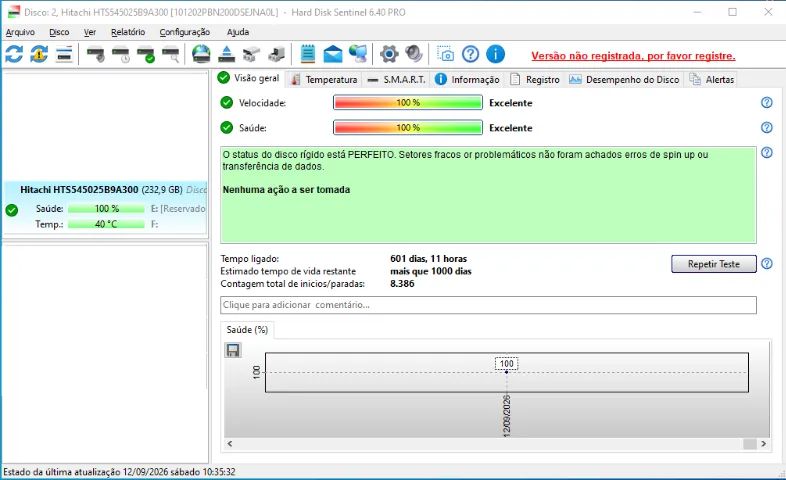Click the Versão não registrada registration link
786x480 pixels.
pos(633,56)
